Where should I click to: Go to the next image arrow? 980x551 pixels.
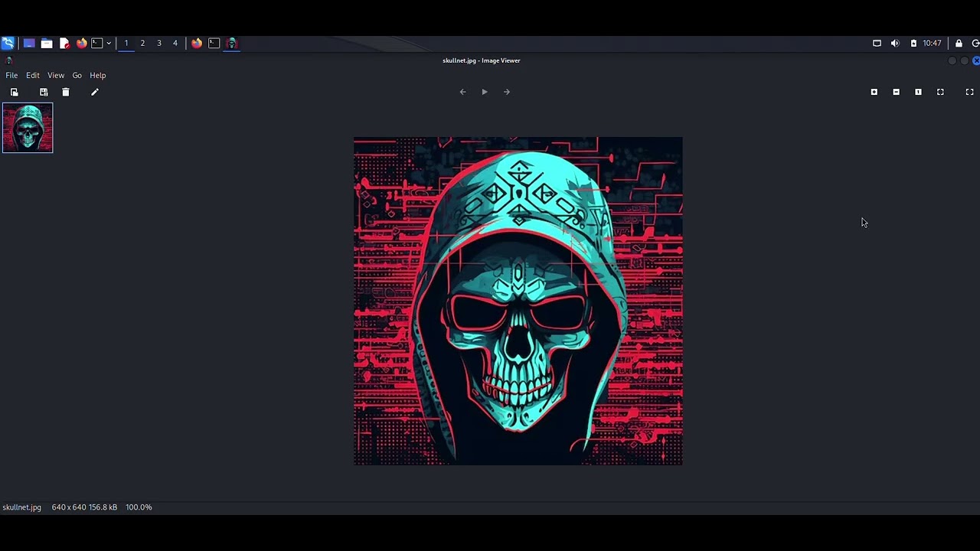click(507, 92)
